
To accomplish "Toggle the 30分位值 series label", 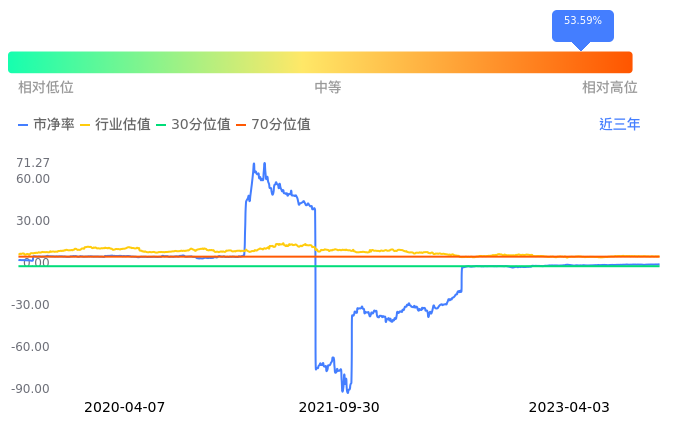I will coord(201,125).
